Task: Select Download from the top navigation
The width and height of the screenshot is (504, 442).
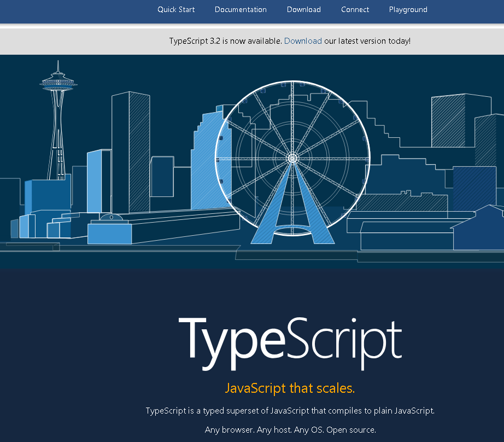Action: coord(303,9)
